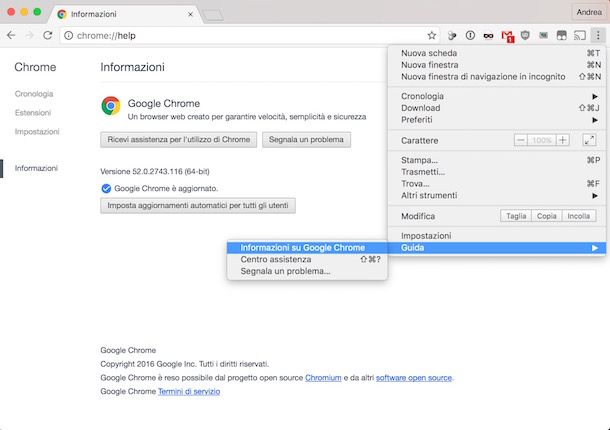The image size is (610, 430).
Task: Open the Termini di servizio link
Action: (189, 391)
